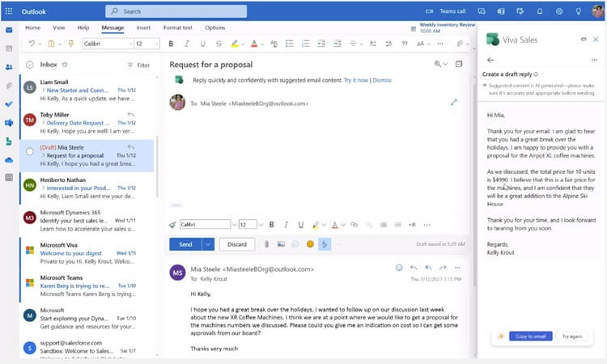Click the undo icon in the ribbon
The image size is (607, 364).
point(32,44)
